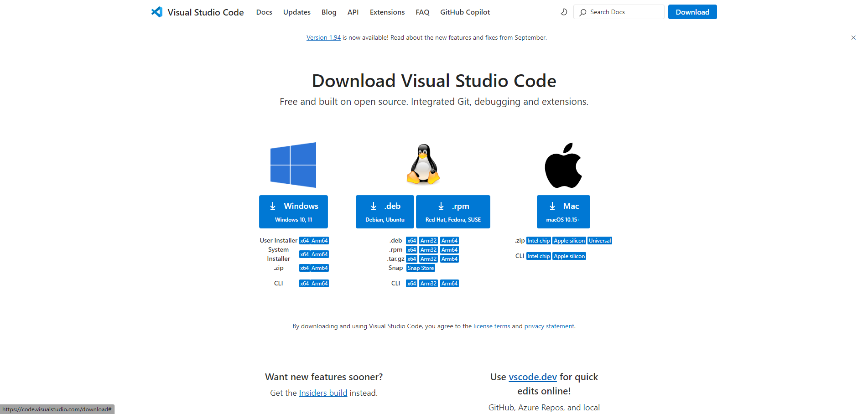Go to the Blog page

329,12
